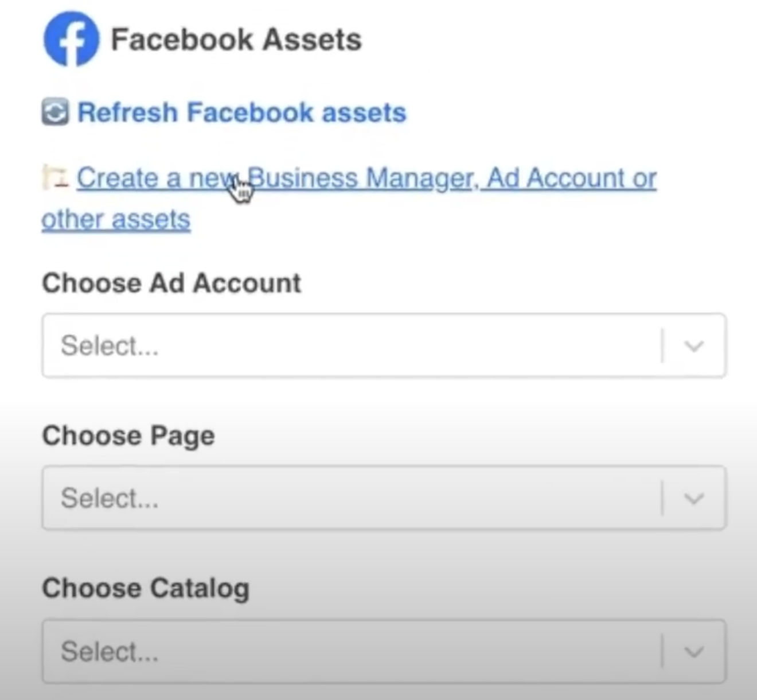Click the vertical divider in Ad Account dropdown
Screen dimensions: 757x700
click(662, 346)
